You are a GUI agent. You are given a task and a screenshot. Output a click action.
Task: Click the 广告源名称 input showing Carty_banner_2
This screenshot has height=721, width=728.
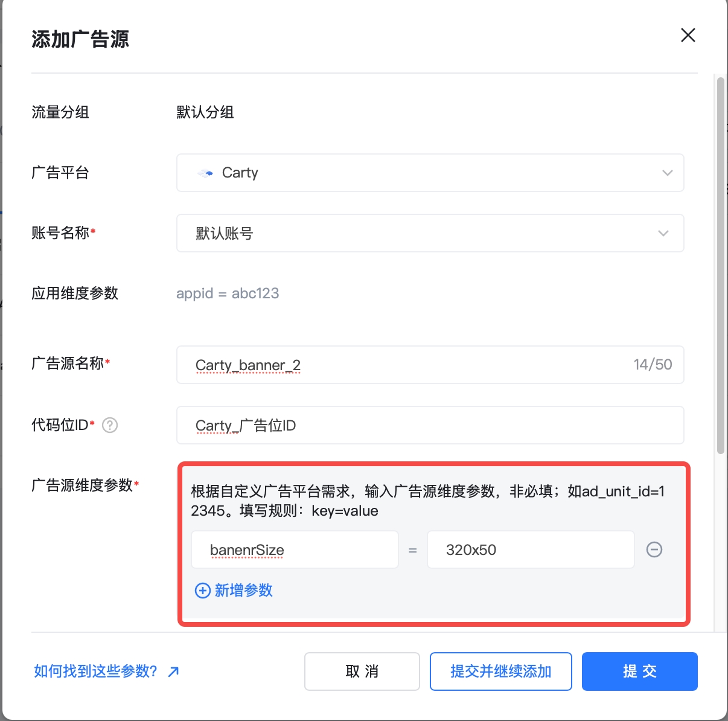[x=430, y=365]
